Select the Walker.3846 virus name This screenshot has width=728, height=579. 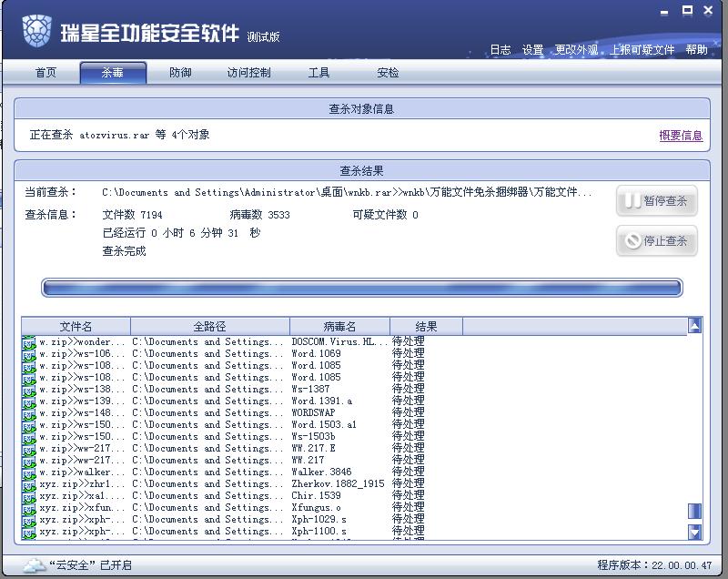coord(321,472)
